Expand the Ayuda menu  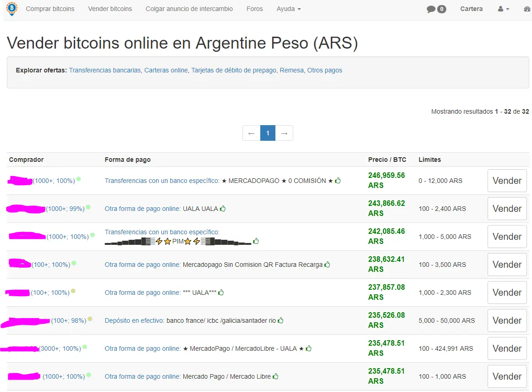pyautogui.click(x=288, y=9)
